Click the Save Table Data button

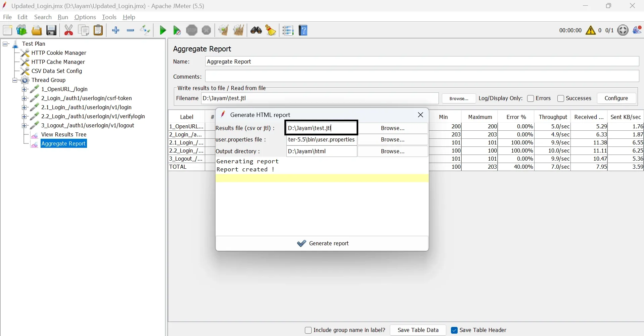coord(418,330)
